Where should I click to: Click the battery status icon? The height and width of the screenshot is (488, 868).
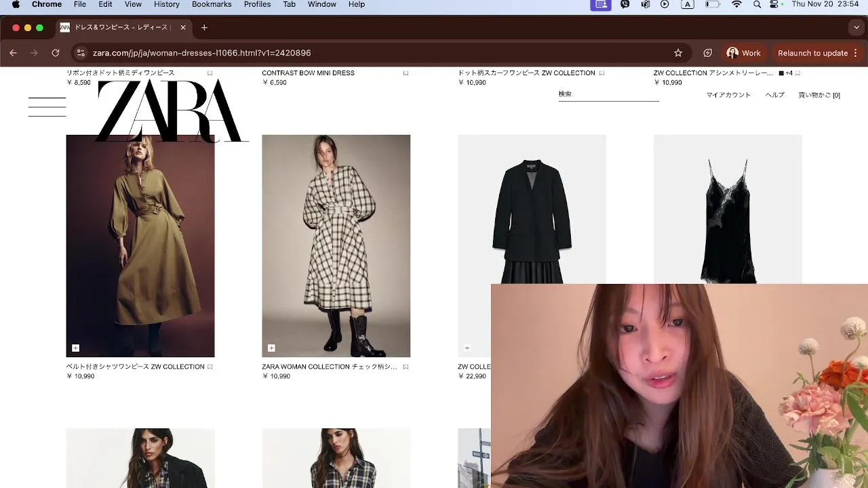712,5
